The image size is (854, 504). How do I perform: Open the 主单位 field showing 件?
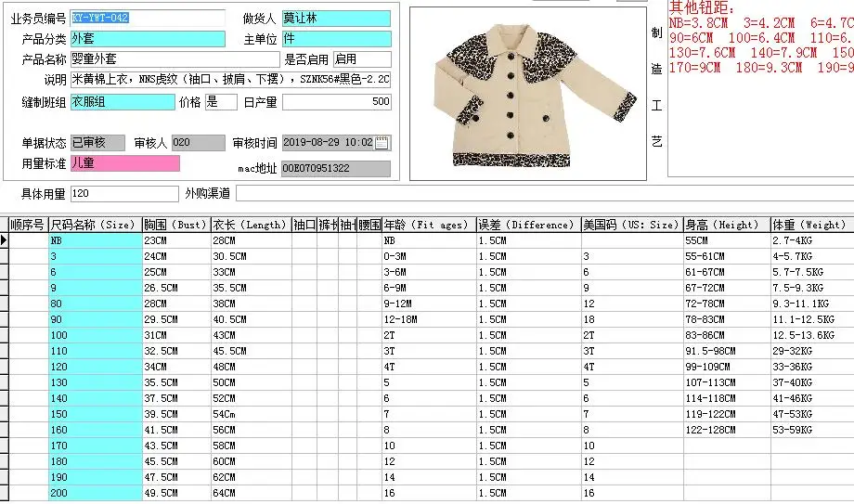(x=336, y=39)
